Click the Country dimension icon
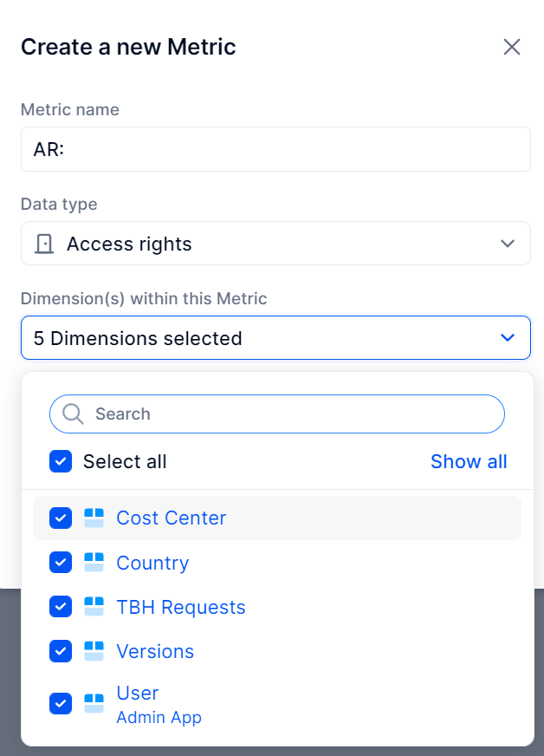Viewport: 544px width, 756px height. point(94,562)
